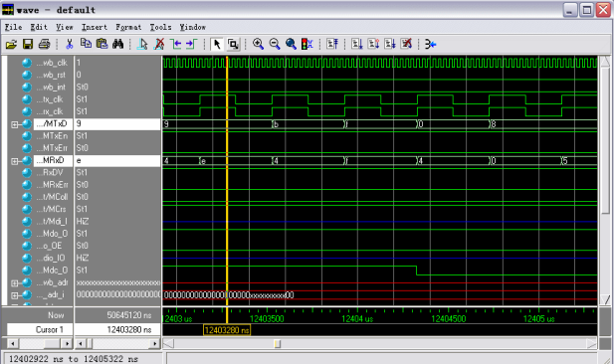Cut selection with the scissors icon
The image size is (614, 364).
coord(70,44)
